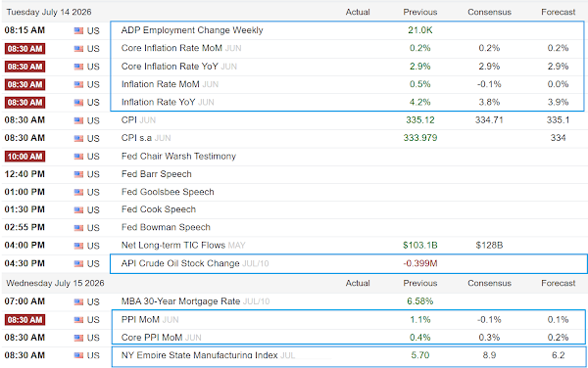Viewport: 588px width, 368px height.
Task: Click the Forecast column header for Wednesday
Action: pyautogui.click(x=558, y=284)
